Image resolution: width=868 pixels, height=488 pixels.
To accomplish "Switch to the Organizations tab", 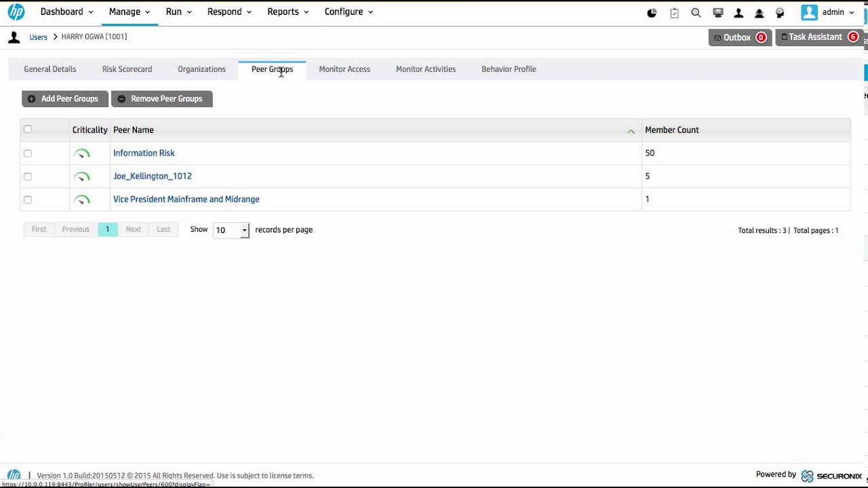I will click(201, 69).
